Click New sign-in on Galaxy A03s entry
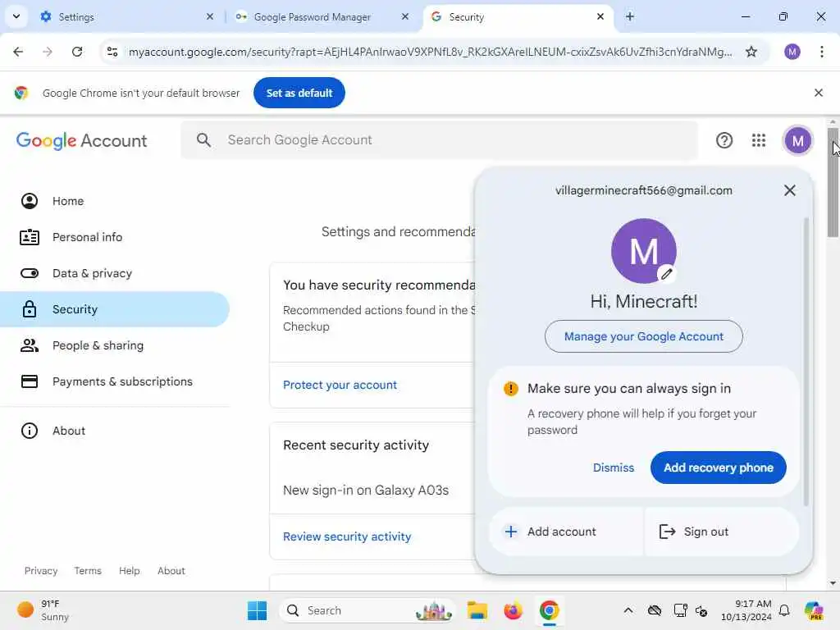This screenshot has height=630, width=840. click(x=366, y=491)
